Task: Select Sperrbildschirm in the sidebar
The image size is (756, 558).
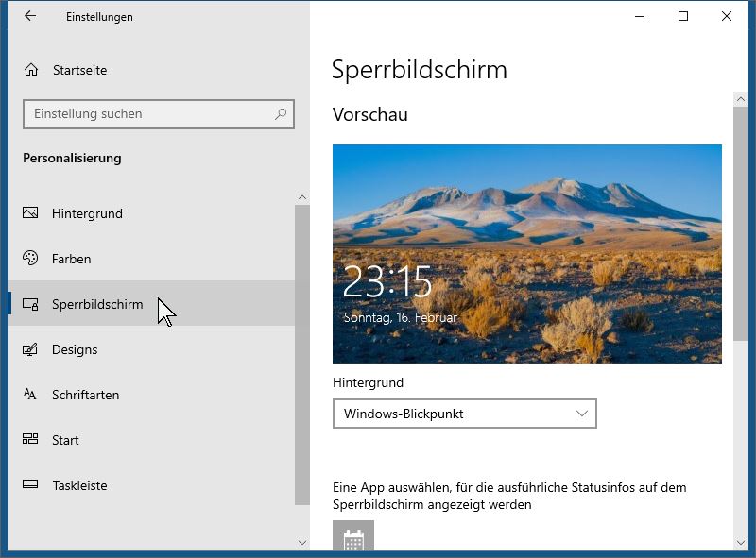Action: [151, 304]
